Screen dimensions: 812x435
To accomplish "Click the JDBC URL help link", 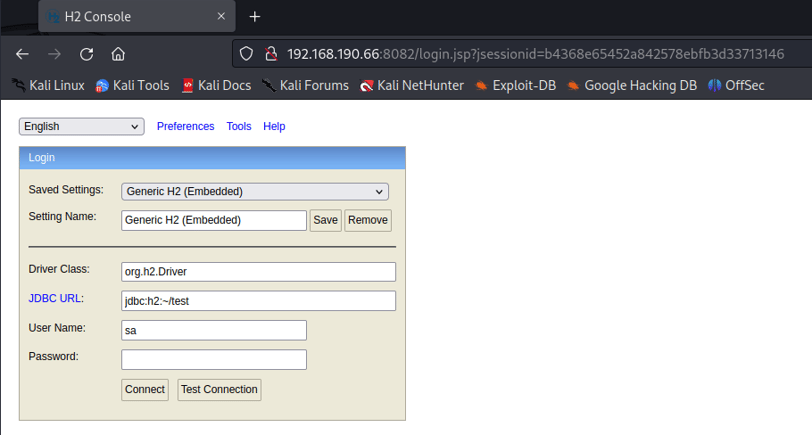I will [54, 298].
